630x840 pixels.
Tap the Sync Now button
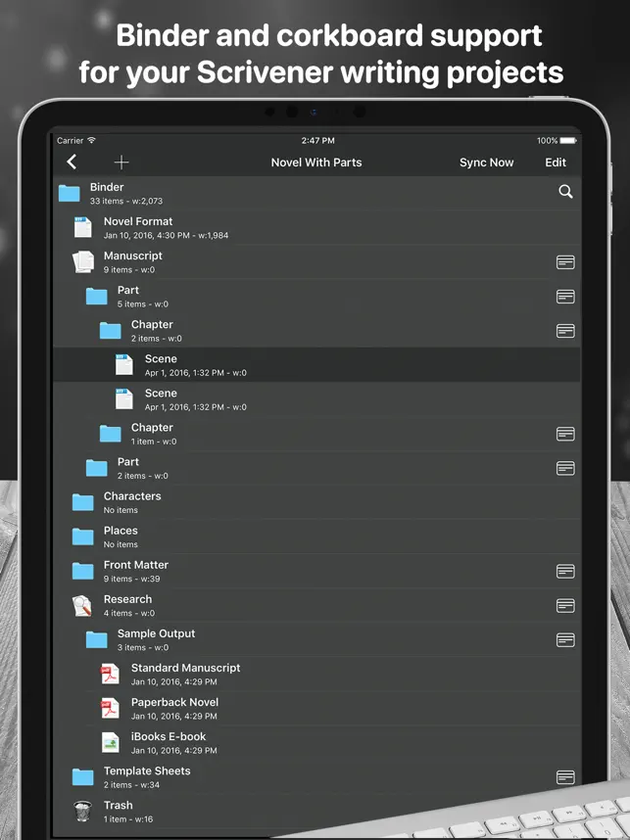486,163
